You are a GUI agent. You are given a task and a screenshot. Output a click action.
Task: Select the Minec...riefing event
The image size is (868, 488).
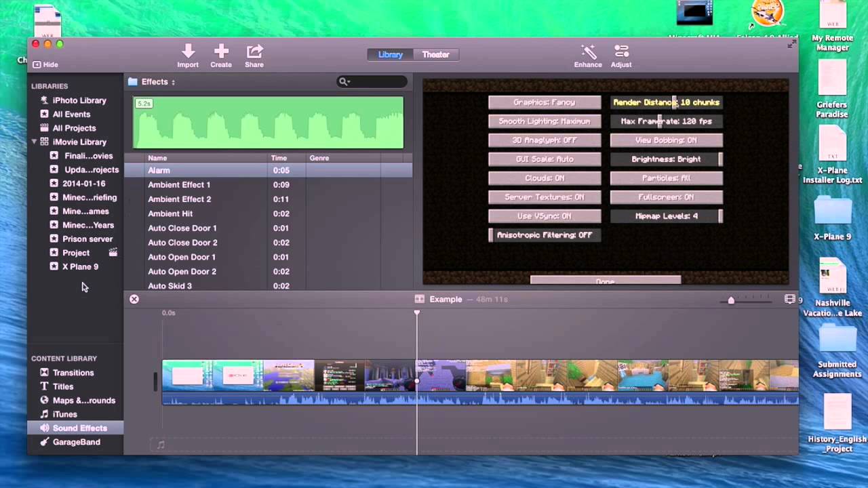click(90, 197)
